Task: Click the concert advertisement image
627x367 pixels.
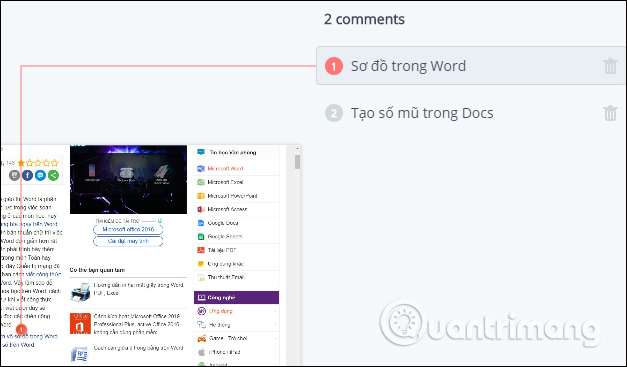Action: click(128, 180)
